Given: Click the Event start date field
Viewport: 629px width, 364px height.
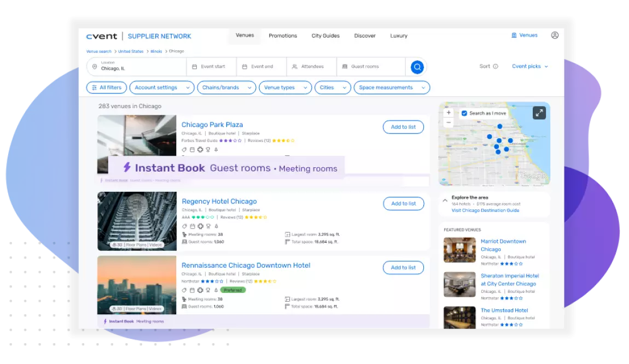Looking at the screenshot, I should pos(212,67).
